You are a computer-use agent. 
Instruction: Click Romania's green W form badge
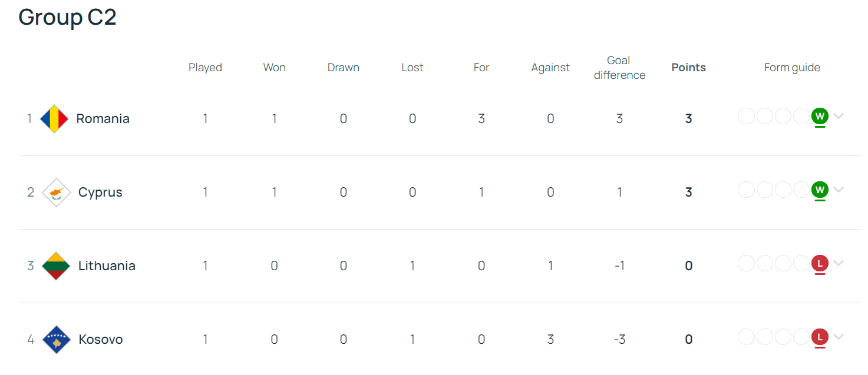(x=820, y=116)
